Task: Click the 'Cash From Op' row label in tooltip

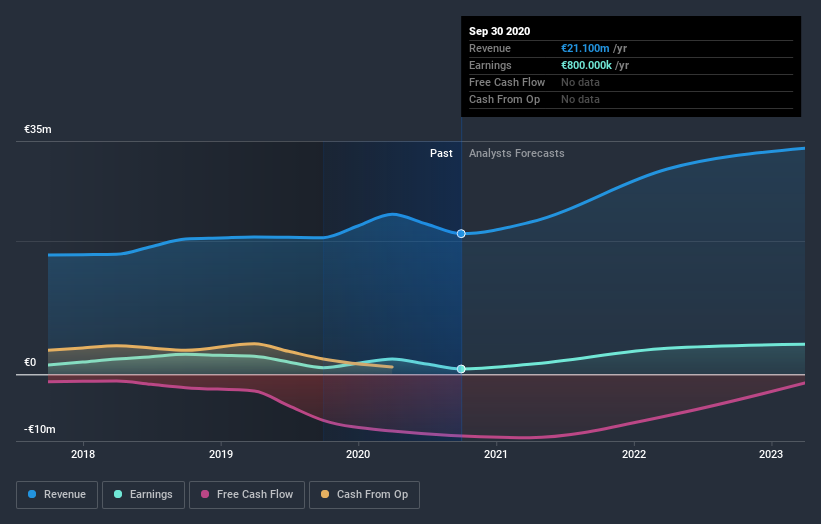Action: pos(504,99)
